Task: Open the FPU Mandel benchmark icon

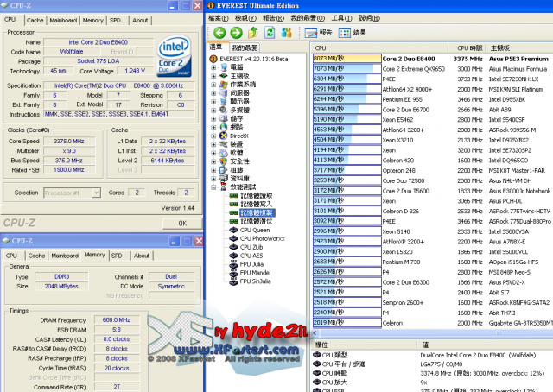Action: click(233, 273)
